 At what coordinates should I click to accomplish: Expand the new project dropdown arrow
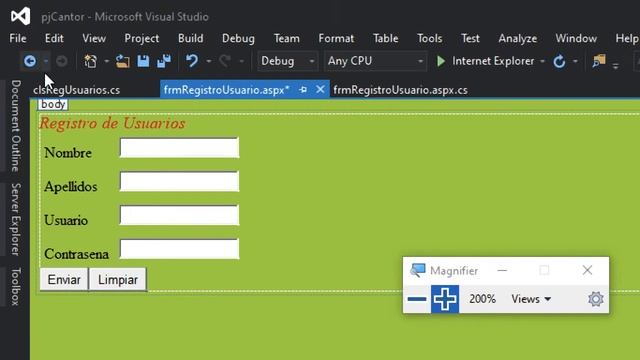106,61
